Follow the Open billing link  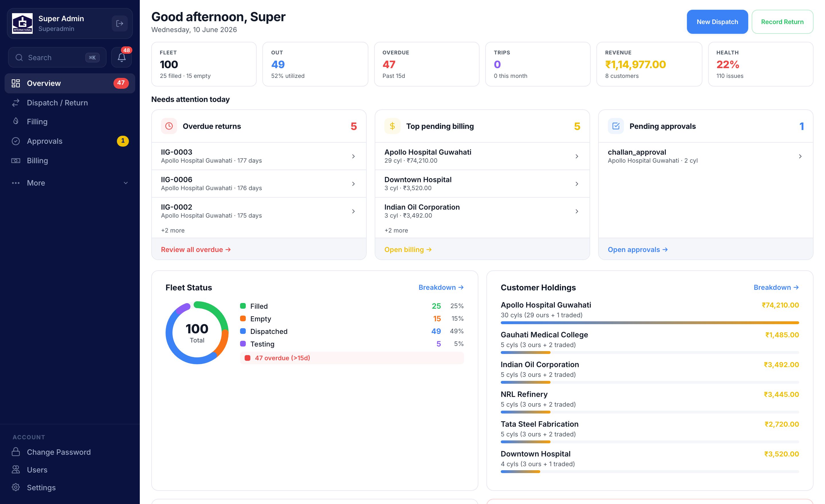[x=408, y=250]
